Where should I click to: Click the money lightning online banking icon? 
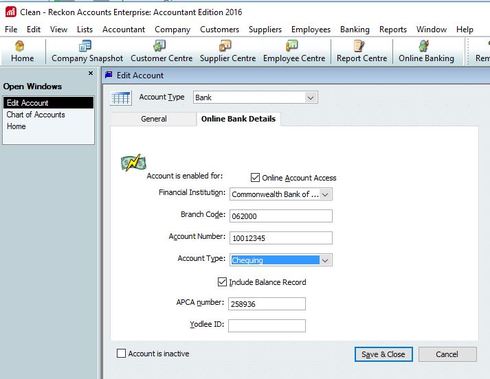[x=133, y=163]
